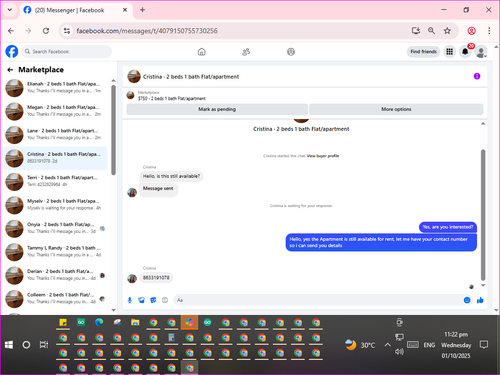This screenshot has width=500, height=375.
Task: Open Sticky Notes from the taskbar
Action: click(63, 322)
